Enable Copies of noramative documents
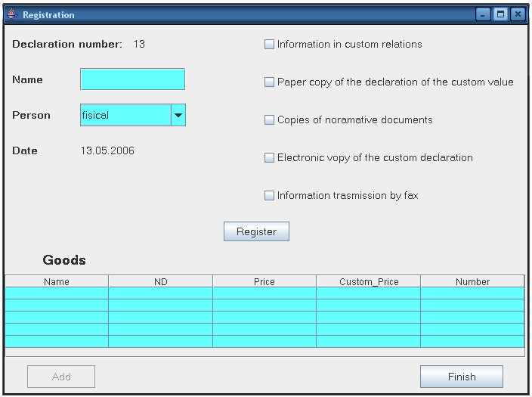This screenshot has height=397, width=532. 269,119
